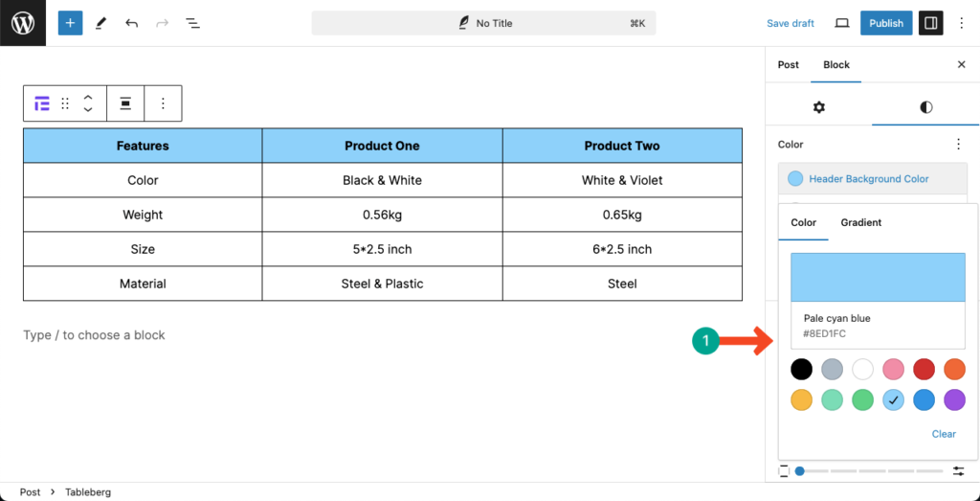Click Tableberg in the breadcrumb
Screen dimensions: 980x501
pyautogui.click(x=88, y=492)
